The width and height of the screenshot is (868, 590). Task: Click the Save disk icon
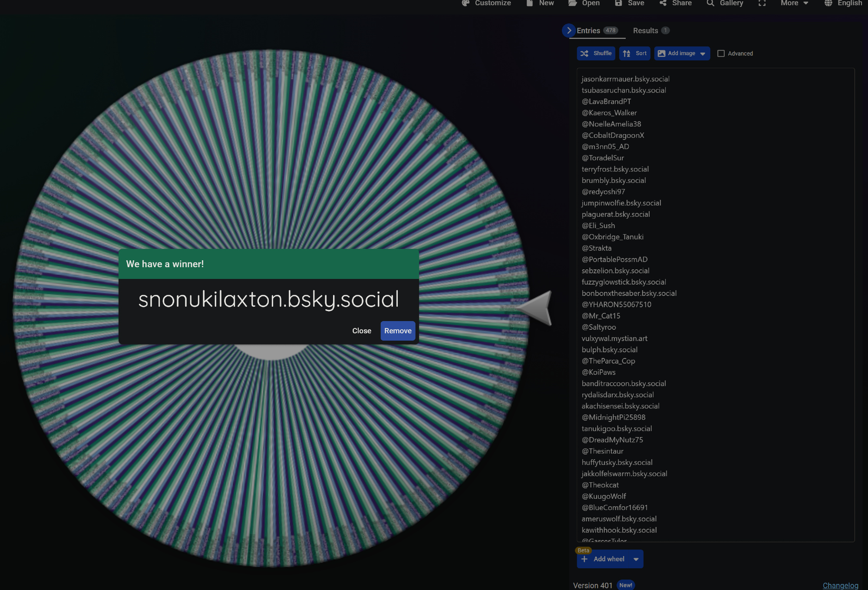[618, 3]
